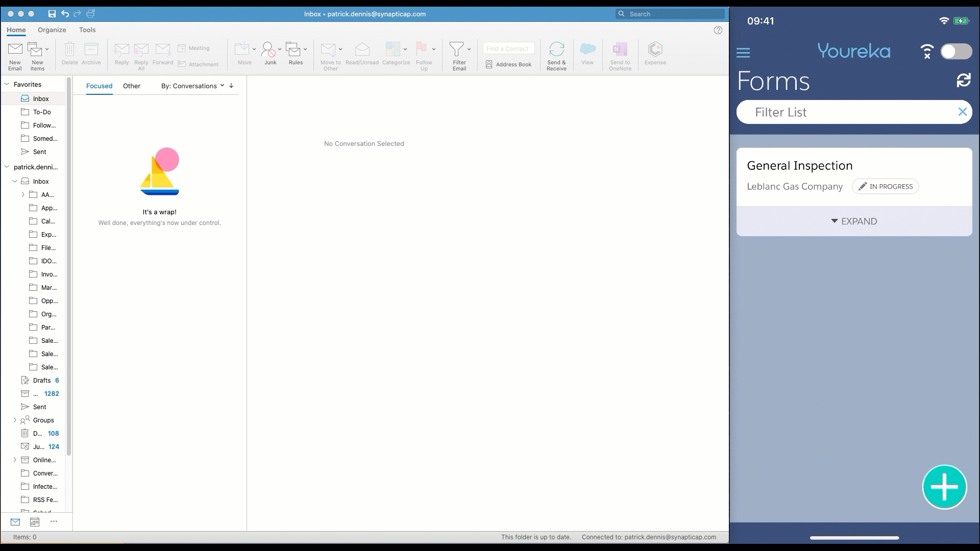Switch to the Focused inbox tab
The height and width of the screenshot is (551, 980).
click(99, 86)
